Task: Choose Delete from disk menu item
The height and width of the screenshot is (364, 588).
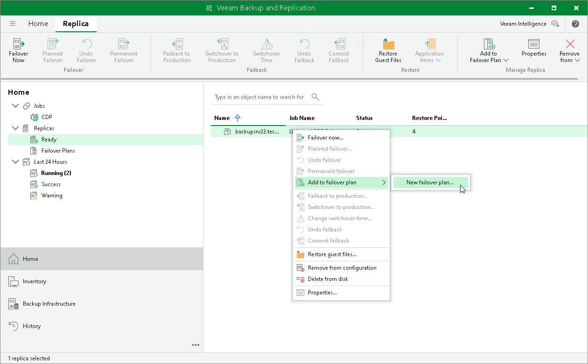Action: [x=341, y=279]
